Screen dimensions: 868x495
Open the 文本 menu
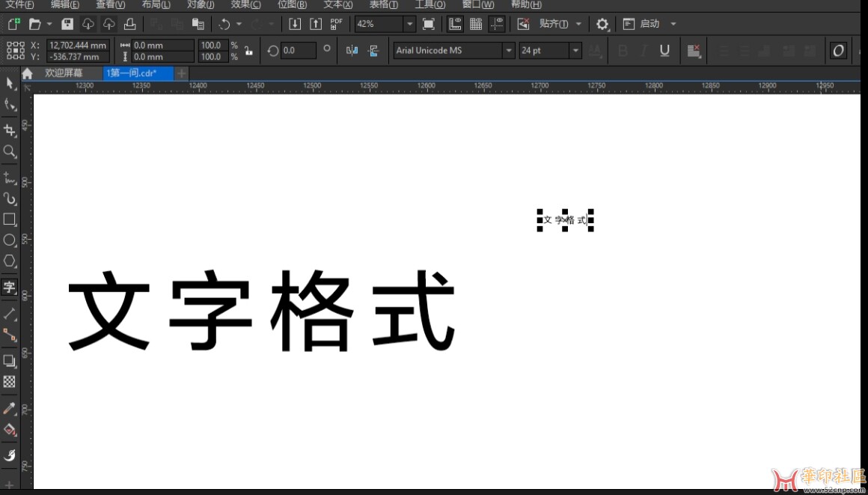337,4
